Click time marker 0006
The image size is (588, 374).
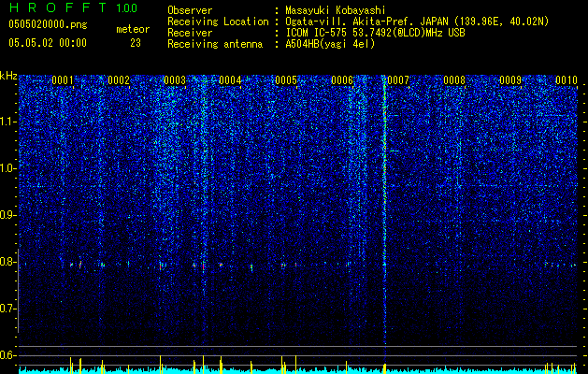click(x=342, y=80)
